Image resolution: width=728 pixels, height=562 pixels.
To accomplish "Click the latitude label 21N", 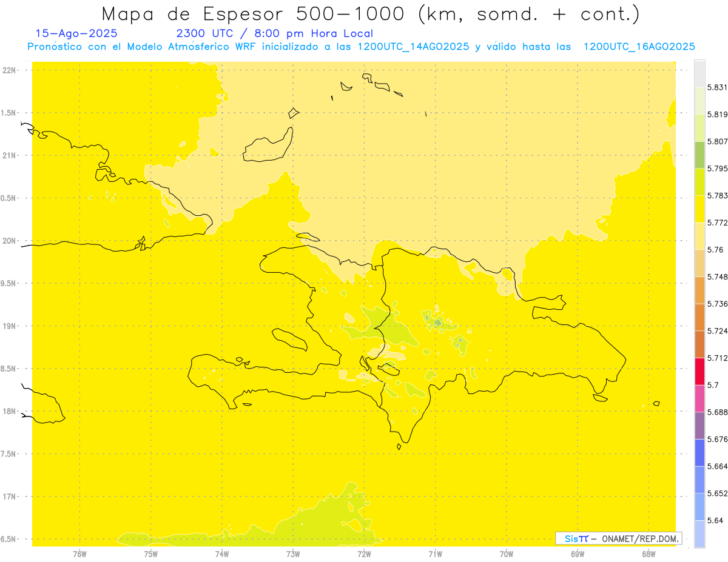I will point(9,155).
